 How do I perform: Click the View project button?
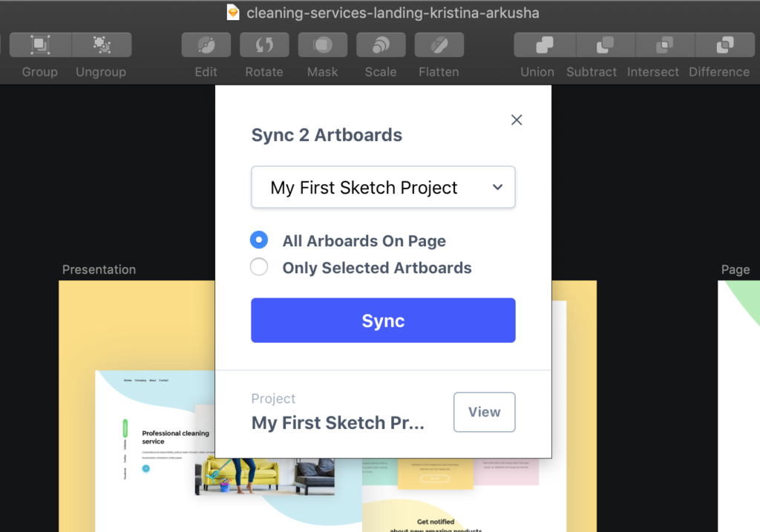[x=484, y=412]
